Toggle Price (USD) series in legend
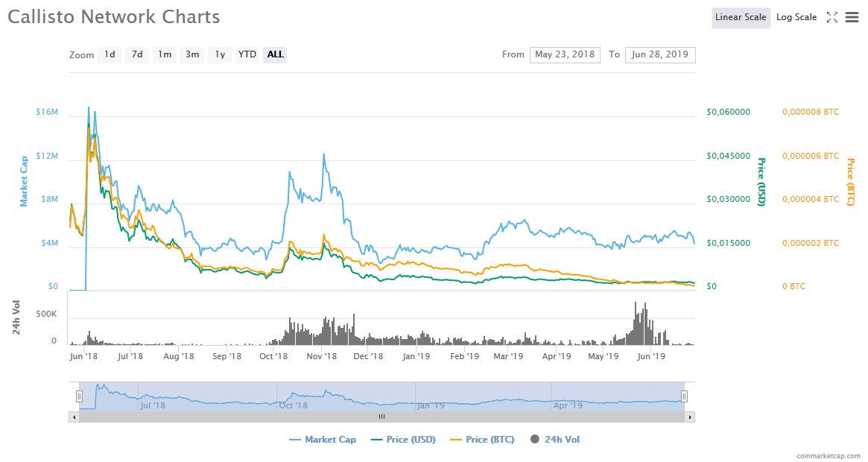The image size is (868, 462). coord(403,440)
